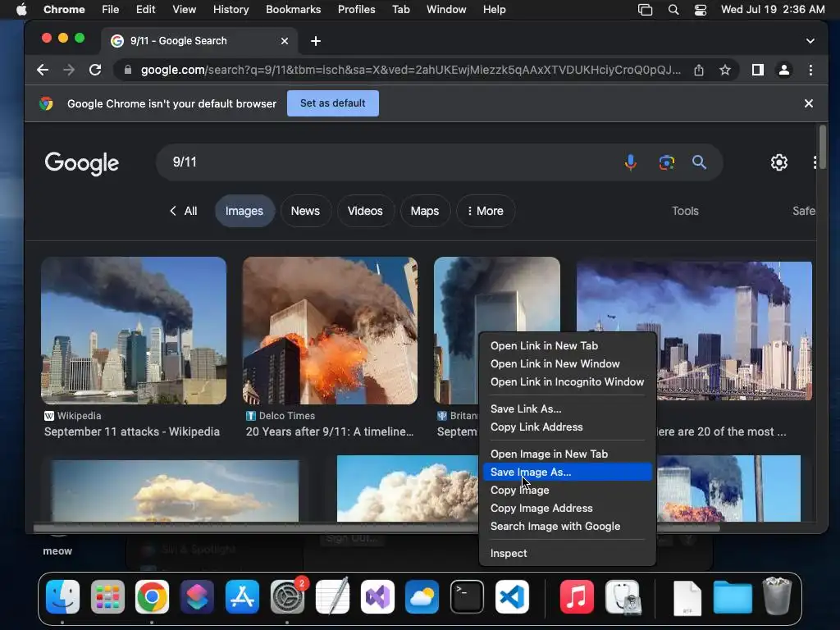Screen dimensions: 840x630
Task: Switch to Maps results
Action: (425, 211)
